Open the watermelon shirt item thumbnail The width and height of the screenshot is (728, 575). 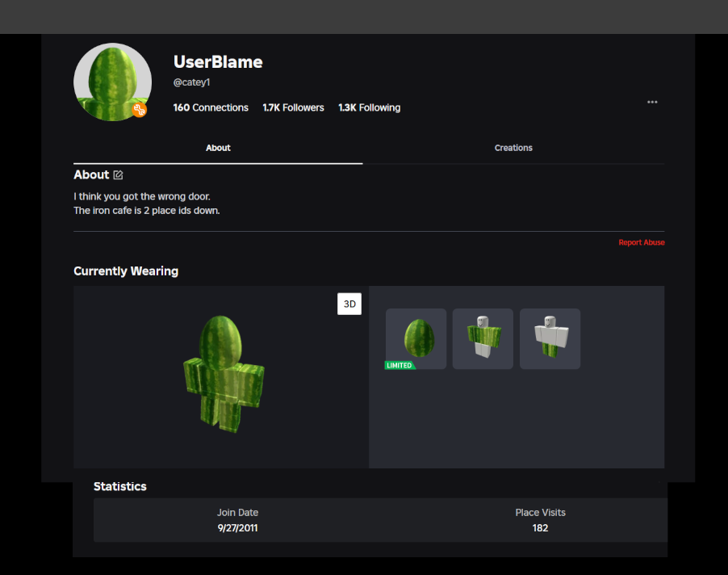tap(483, 338)
